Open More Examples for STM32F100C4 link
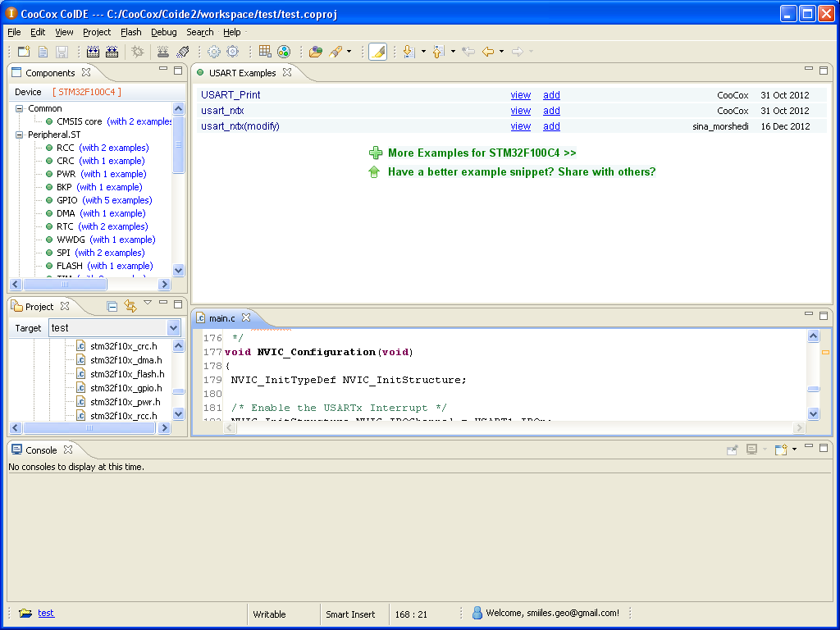Image resolution: width=840 pixels, height=630 pixels. pos(482,153)
